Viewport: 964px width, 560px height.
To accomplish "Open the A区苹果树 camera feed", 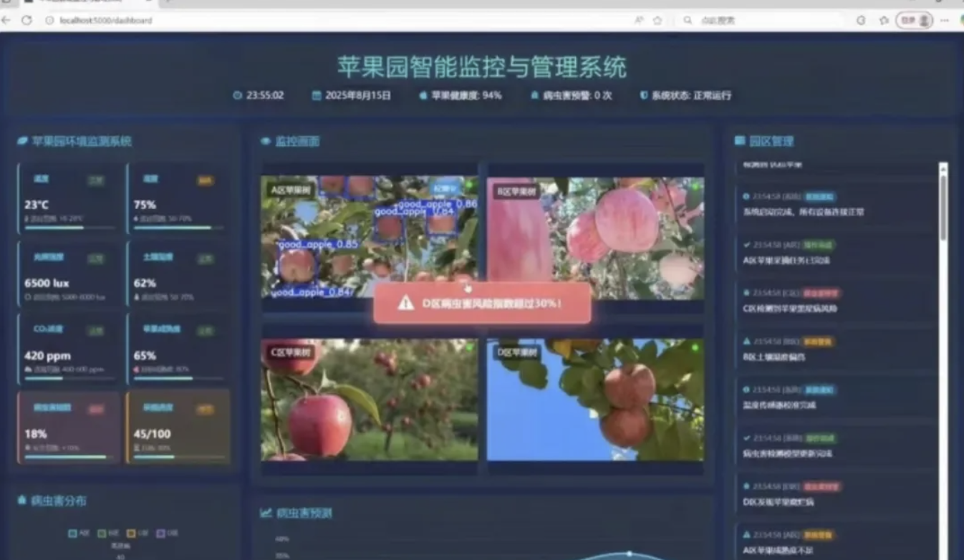I will (x=370, y=237).
